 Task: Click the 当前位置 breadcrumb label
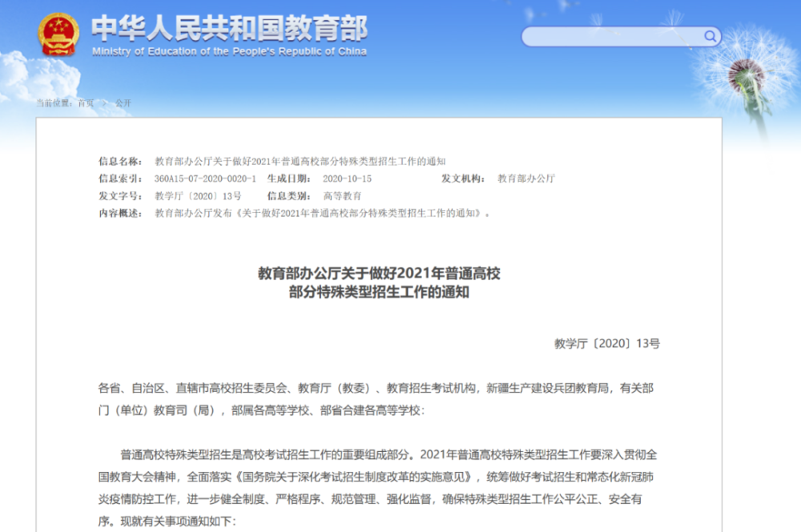(54, 103)
